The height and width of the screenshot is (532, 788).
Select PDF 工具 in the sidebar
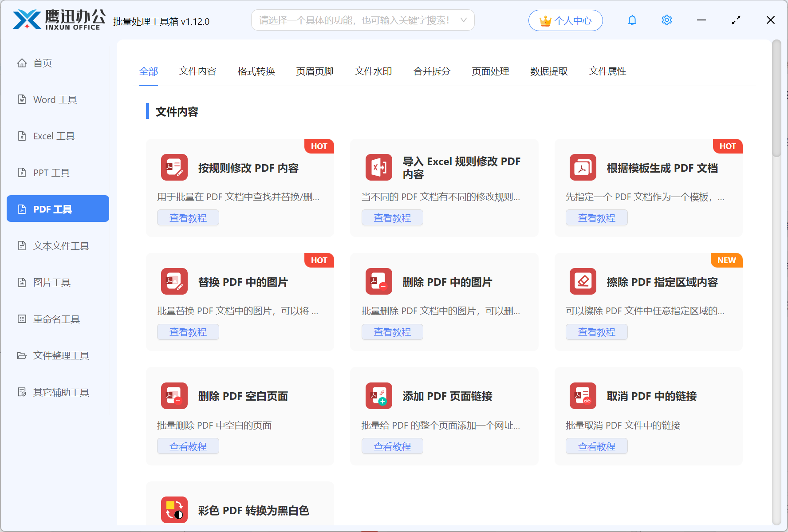pos(58,209)
